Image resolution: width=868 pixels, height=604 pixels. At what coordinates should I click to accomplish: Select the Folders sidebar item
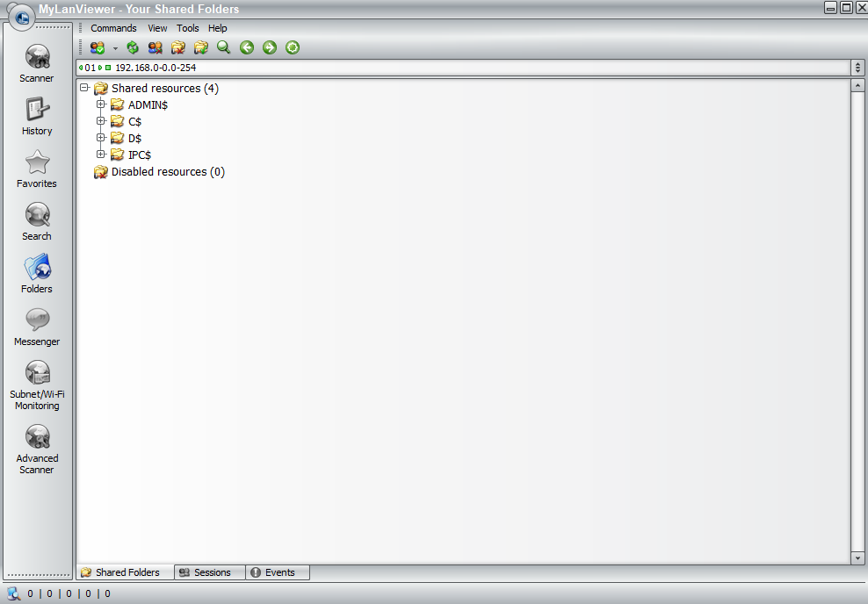pos(37,274)
